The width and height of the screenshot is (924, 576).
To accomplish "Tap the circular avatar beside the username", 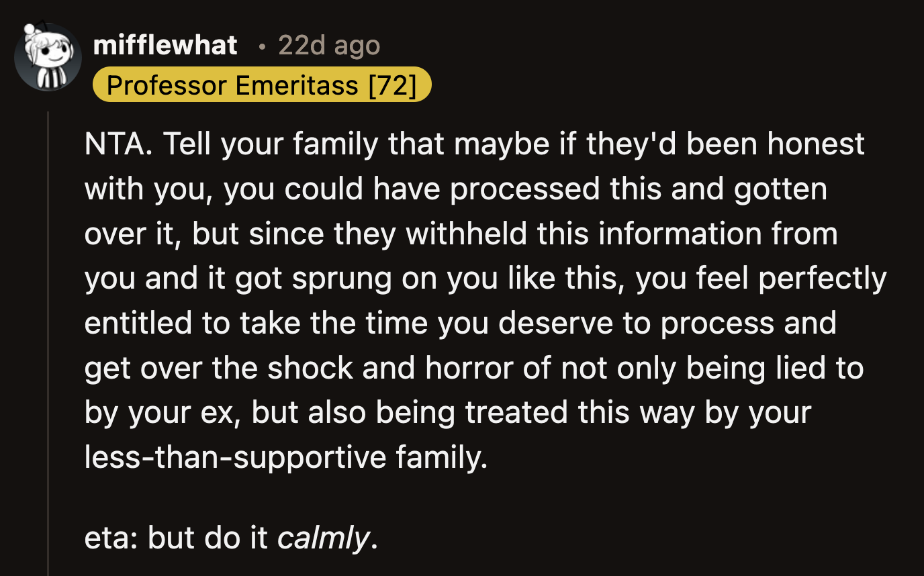I will coord(47,57).
